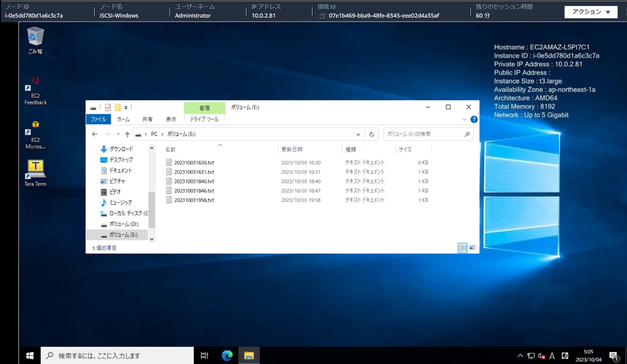Launch the EC2 Feedback desktop shortcut
Image resolution: width=627 pixels, height=364 pixels.
pos(35,83)
